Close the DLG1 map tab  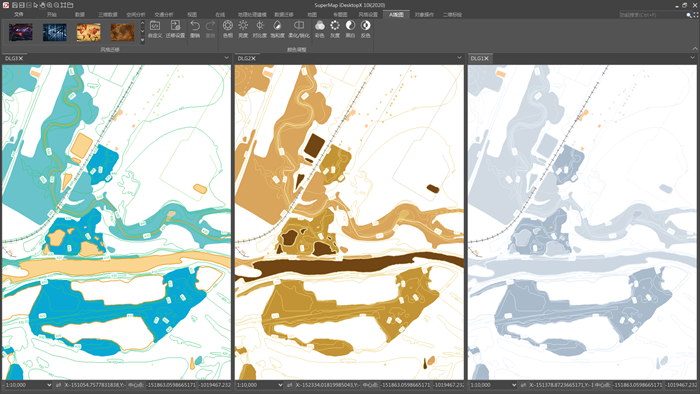(x=486, y=58)
